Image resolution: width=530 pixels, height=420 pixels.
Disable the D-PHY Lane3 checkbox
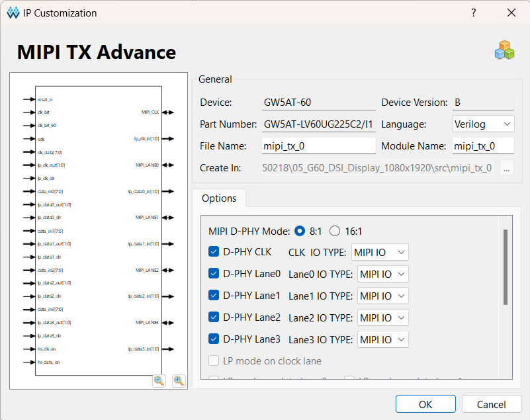tap(214, 339)
